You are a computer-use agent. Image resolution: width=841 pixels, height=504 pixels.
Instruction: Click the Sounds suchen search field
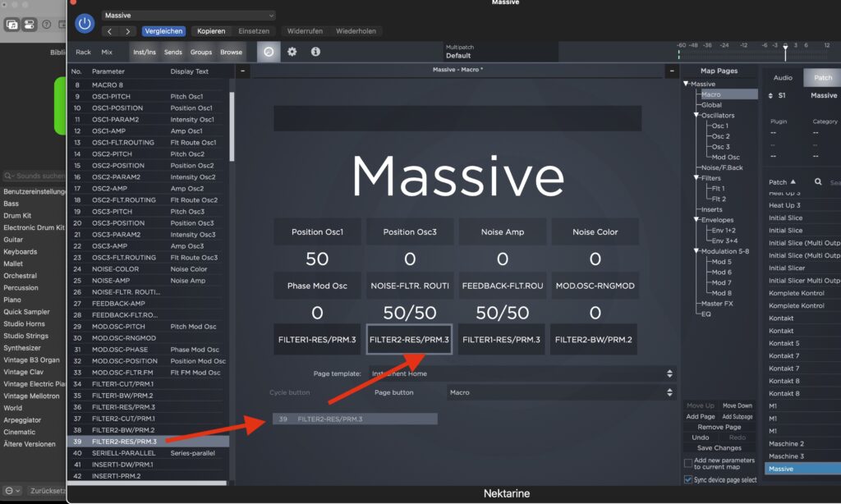point(34,176)
